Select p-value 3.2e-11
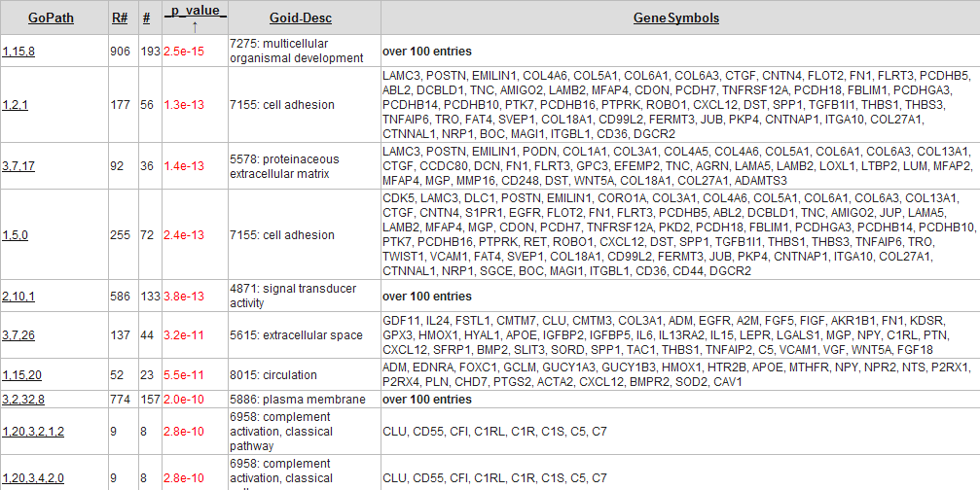Screen dimensions: 980x490 click(183, 335)
